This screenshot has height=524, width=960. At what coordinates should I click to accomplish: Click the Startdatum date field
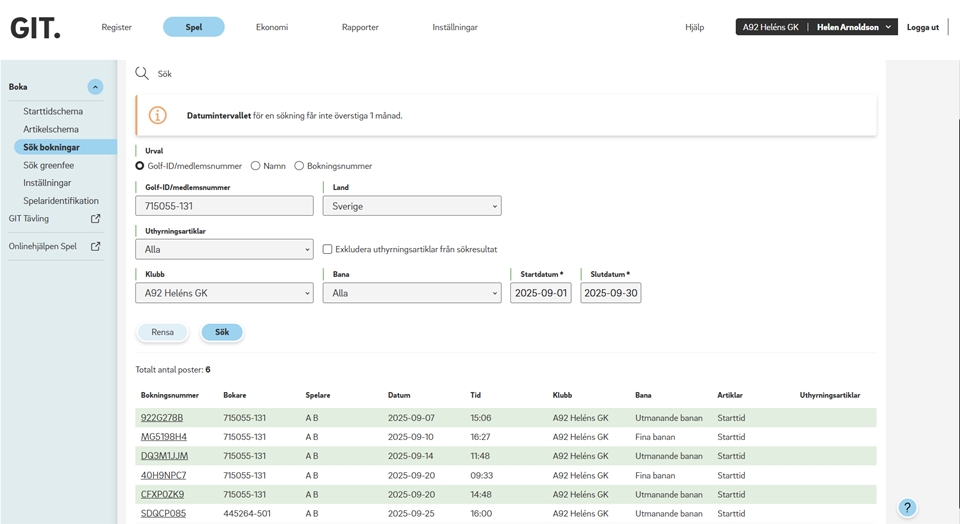pos(540,293)
